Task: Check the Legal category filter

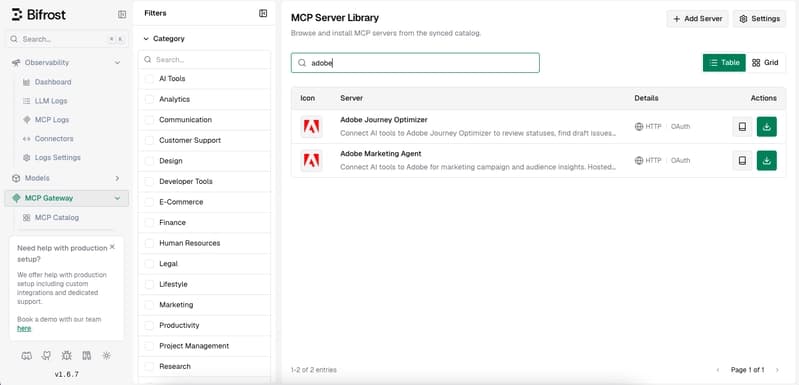Action: pos(149,264)
